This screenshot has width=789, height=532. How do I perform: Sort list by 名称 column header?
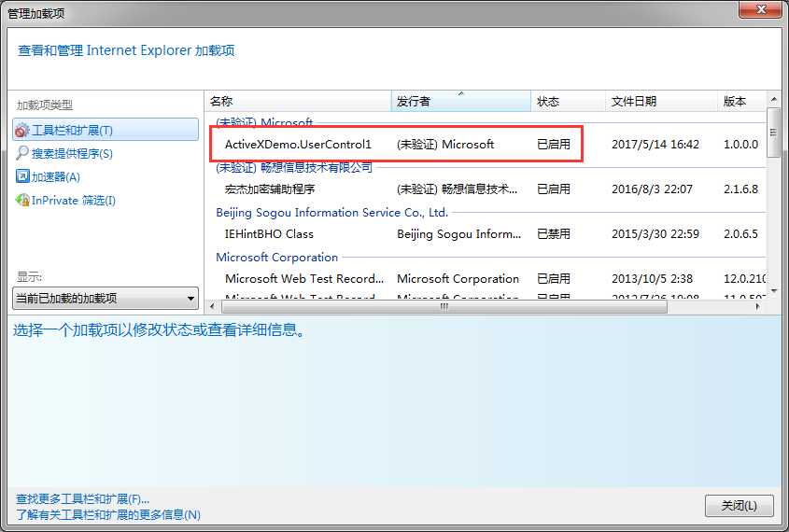(x=298, y=101)
